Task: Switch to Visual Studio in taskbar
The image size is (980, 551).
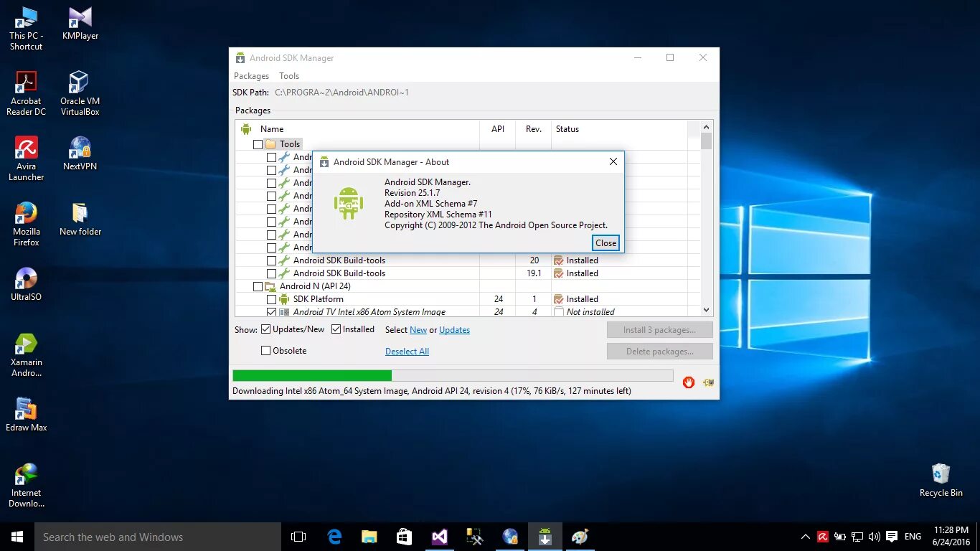Action: pyautogui.click(x=440, y=537)
